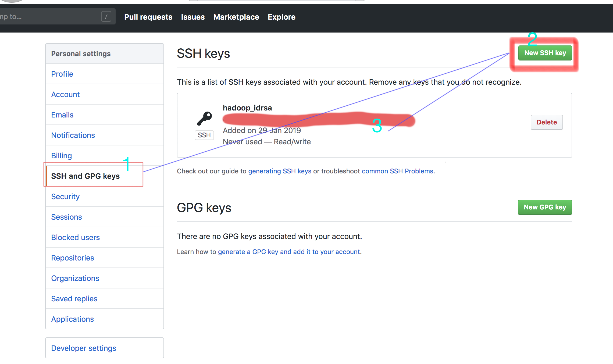
Task: Click the GPG keys section heading
Action: [204, 208]
